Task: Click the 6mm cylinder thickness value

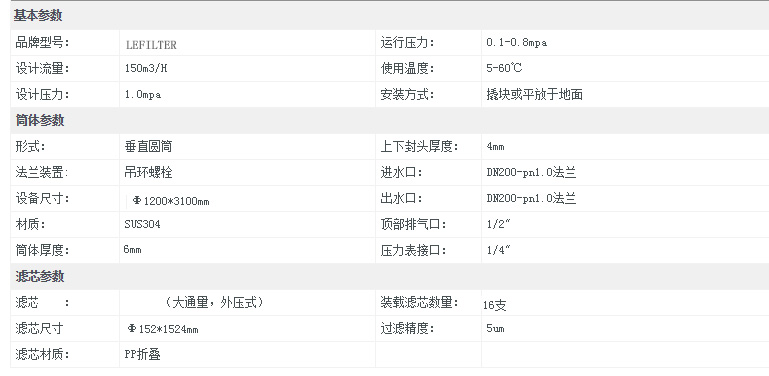Action: coord(132,250)
